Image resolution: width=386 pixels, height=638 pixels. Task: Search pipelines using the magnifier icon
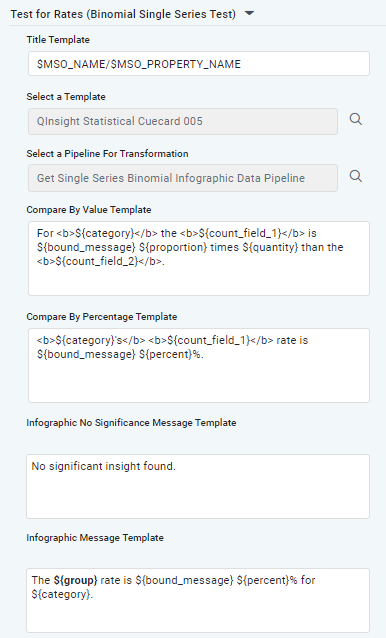pos(356,177)
